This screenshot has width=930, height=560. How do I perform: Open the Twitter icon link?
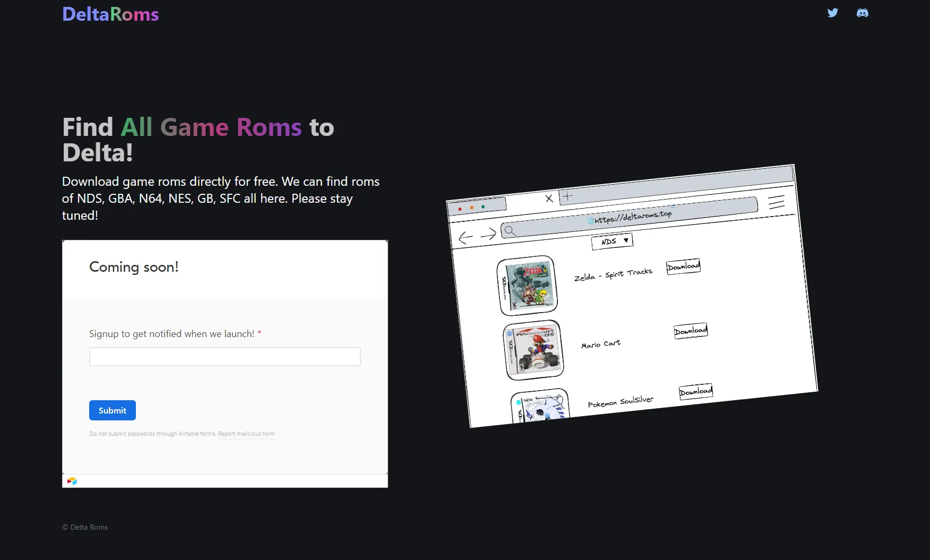pyautogui.click(x=832, y=13)
